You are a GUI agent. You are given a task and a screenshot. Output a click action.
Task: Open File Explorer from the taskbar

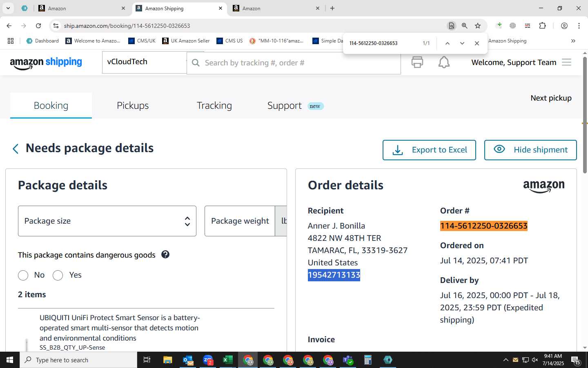[x=167, y=360]
